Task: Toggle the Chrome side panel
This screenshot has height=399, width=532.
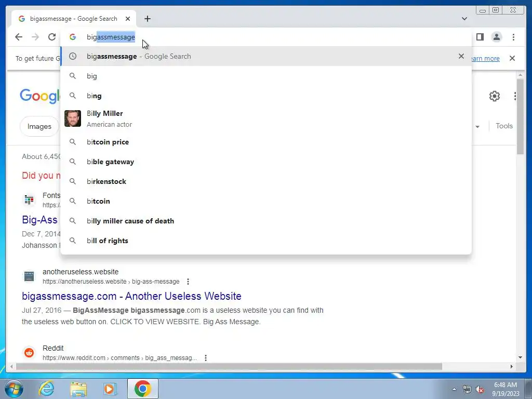Action: click(480, 37)
